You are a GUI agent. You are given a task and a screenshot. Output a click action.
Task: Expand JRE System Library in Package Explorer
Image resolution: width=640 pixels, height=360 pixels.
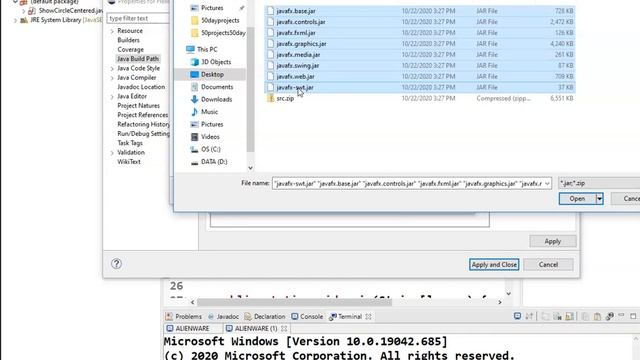point(16,20)
